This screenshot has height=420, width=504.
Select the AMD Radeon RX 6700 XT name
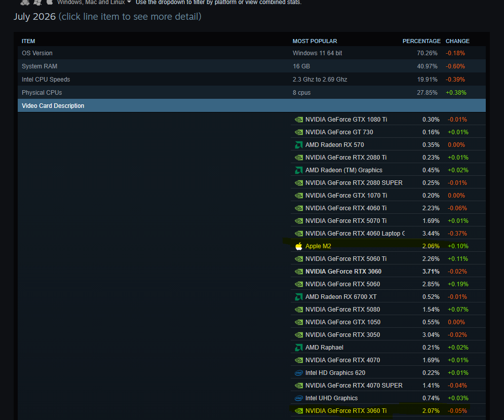(x=341, y=297)
